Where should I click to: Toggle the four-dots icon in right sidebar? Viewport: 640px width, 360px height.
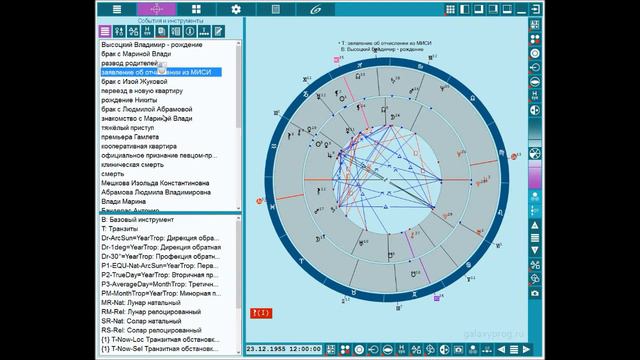pos(535,39)
